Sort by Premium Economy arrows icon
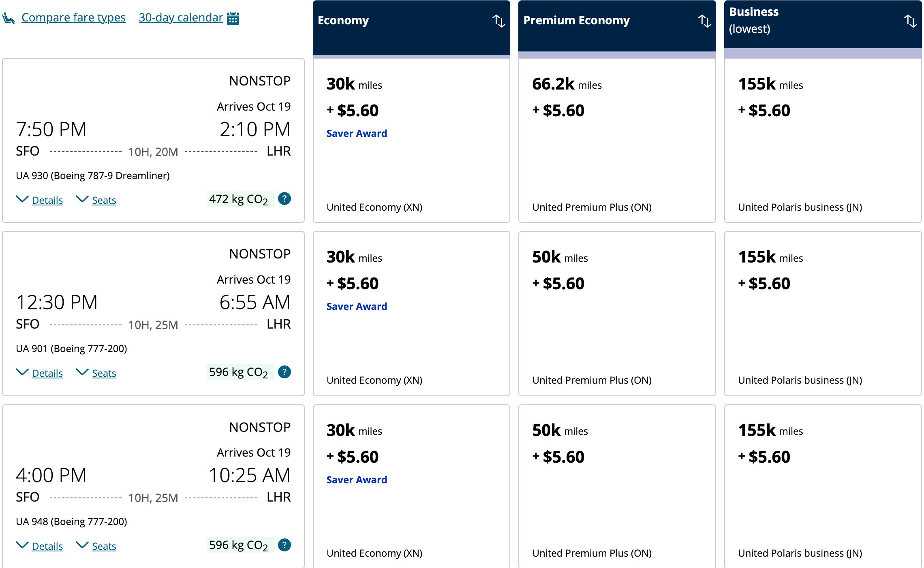924x568 pixels. pos(704,21)
